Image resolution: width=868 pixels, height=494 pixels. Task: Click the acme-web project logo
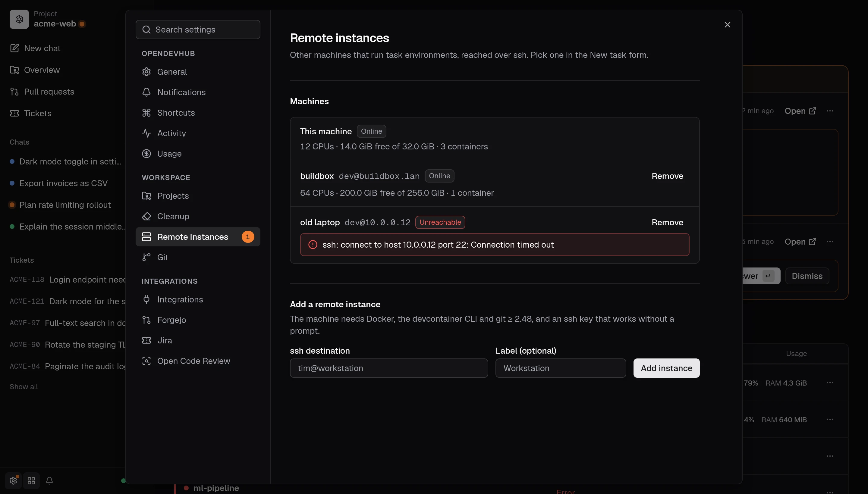[x=19, y=19]
